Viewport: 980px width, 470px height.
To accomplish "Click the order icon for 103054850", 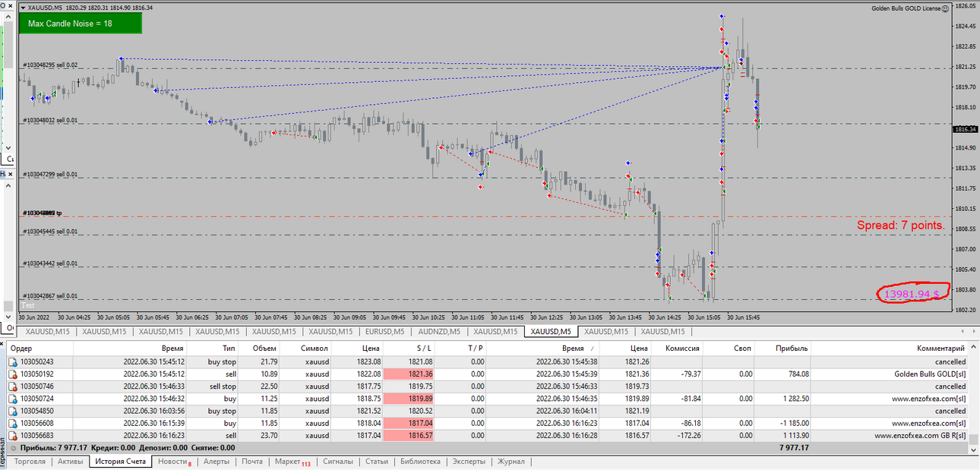I will [12, 411].
